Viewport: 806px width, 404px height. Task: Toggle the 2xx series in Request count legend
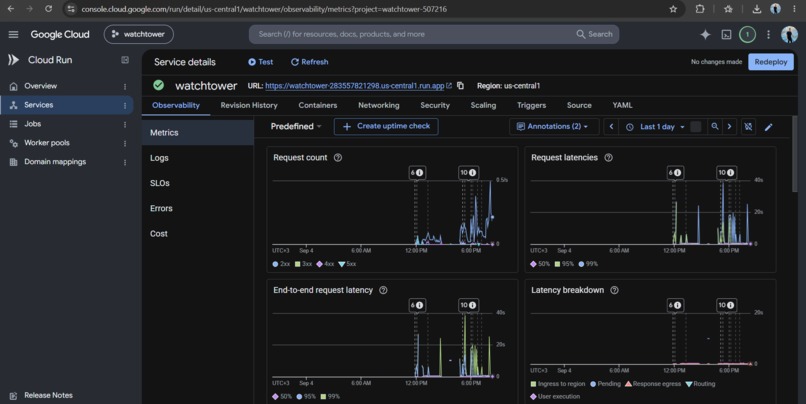tap(281, 264)
